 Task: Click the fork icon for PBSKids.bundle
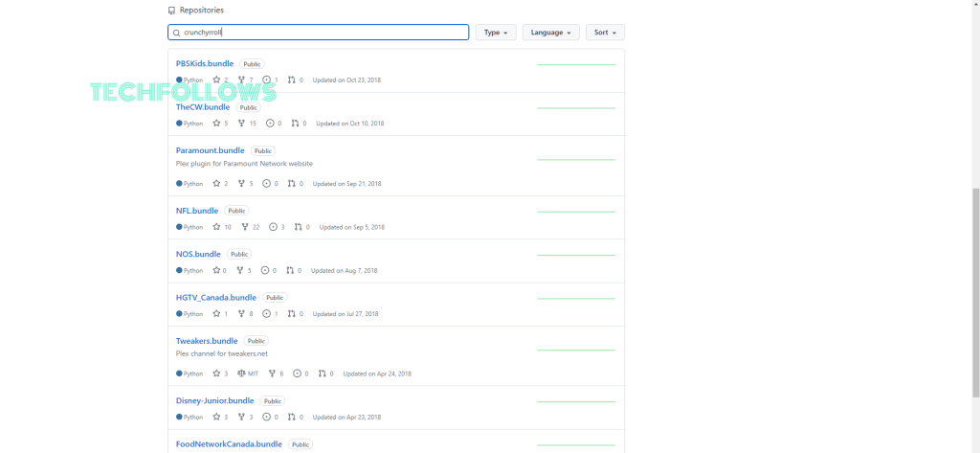(x=241, y=80)
